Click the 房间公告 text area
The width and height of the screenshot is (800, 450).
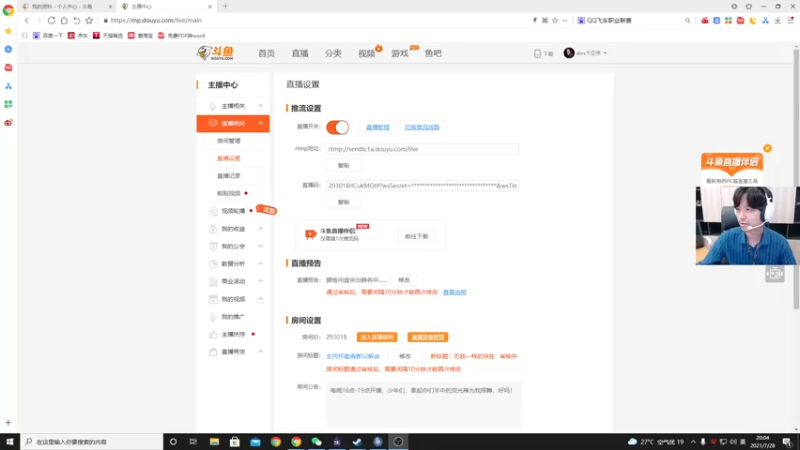coord(424,404)
